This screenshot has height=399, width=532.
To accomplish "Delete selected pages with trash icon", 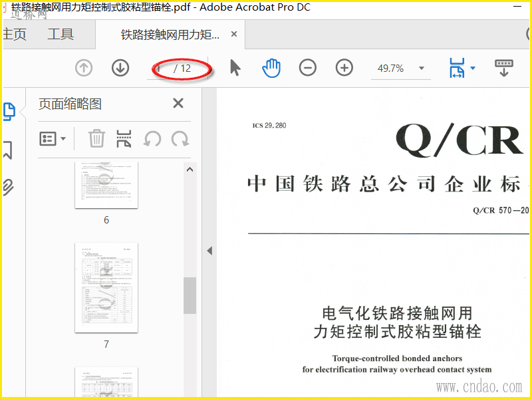I will (x=96, y=138).
